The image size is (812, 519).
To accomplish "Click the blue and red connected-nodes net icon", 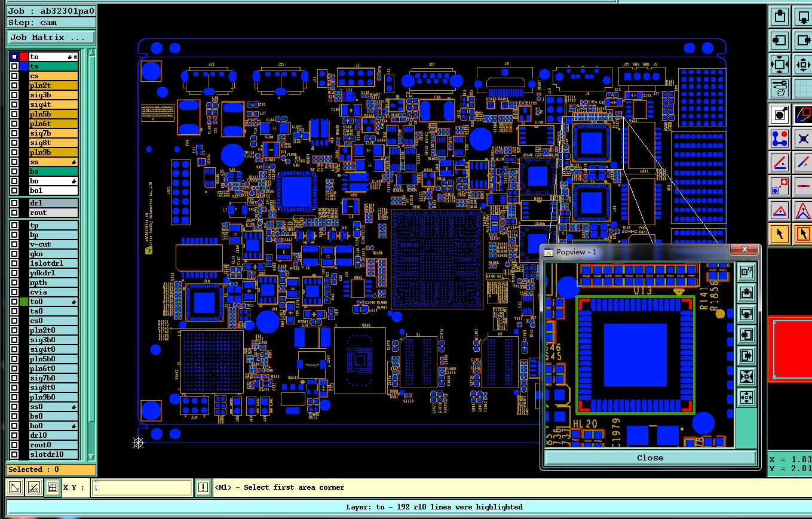I will tap(780, 139).
